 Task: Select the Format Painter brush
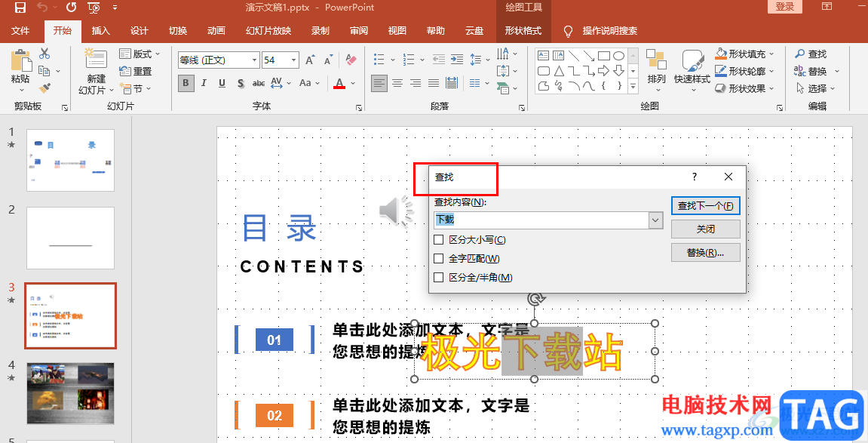tap(44, 88)
